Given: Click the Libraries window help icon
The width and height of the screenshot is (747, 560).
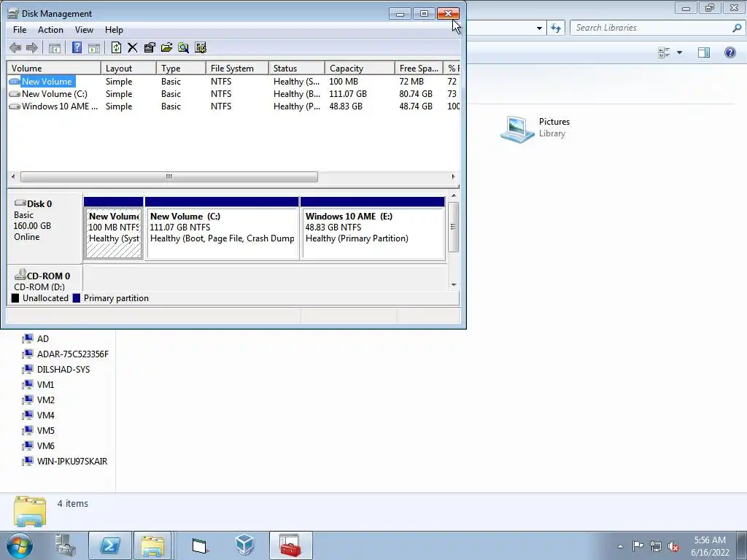Looking at the screenshot, I should tap(729, 52).
